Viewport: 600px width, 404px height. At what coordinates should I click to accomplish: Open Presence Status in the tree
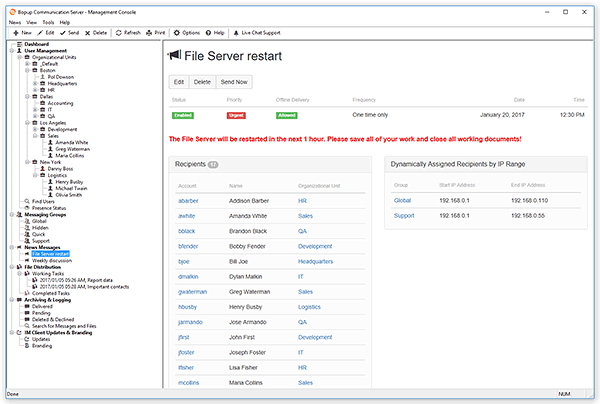coord(49,208)
